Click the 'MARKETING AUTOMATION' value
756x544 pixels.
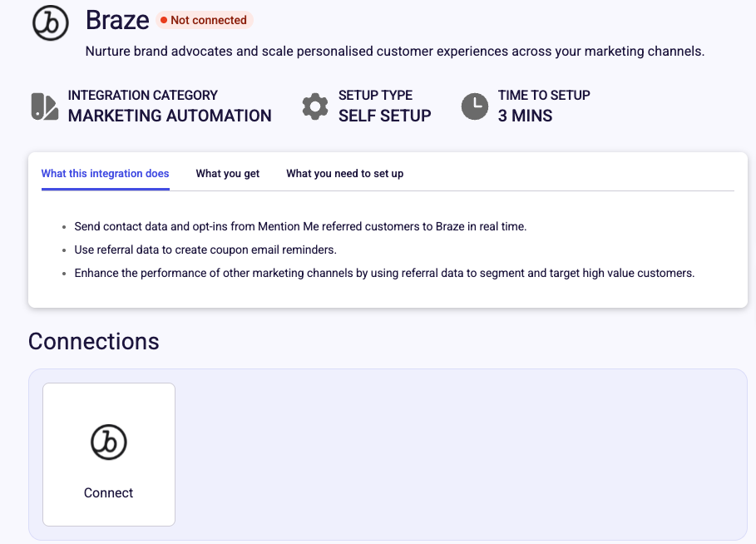click(x=170, y=116)
